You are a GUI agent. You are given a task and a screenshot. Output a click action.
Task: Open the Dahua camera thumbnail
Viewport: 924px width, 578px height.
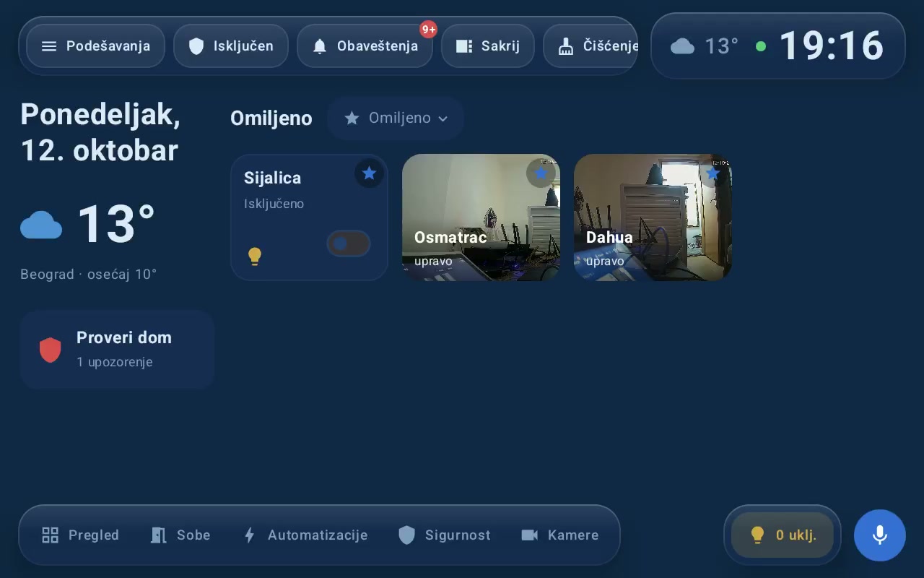coord(653,217)
